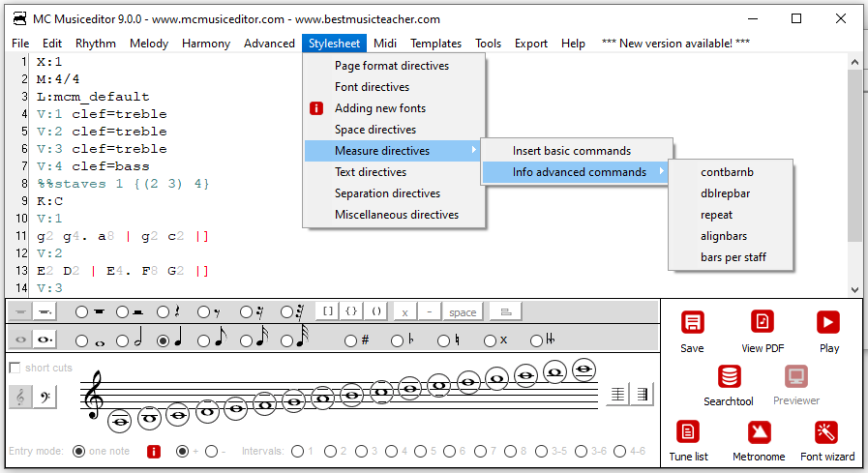Select the bass clef button
The height and width of the screenshot is (473, 868).
(45, 397)
